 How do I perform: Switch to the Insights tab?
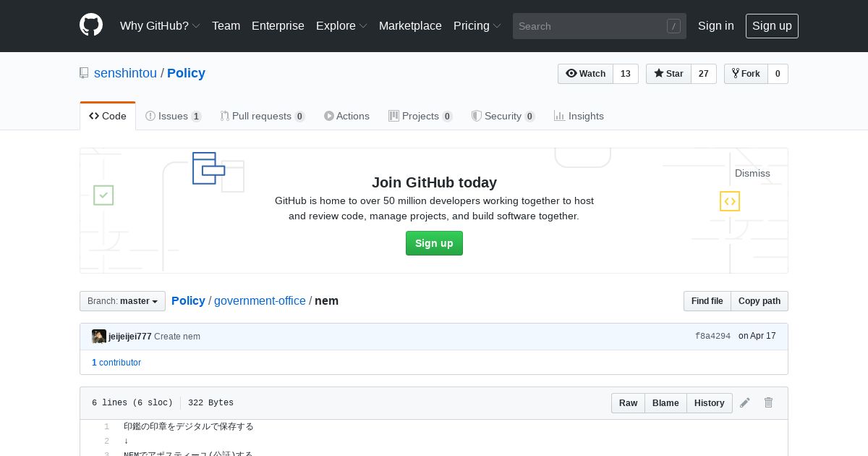coord(579,116)
